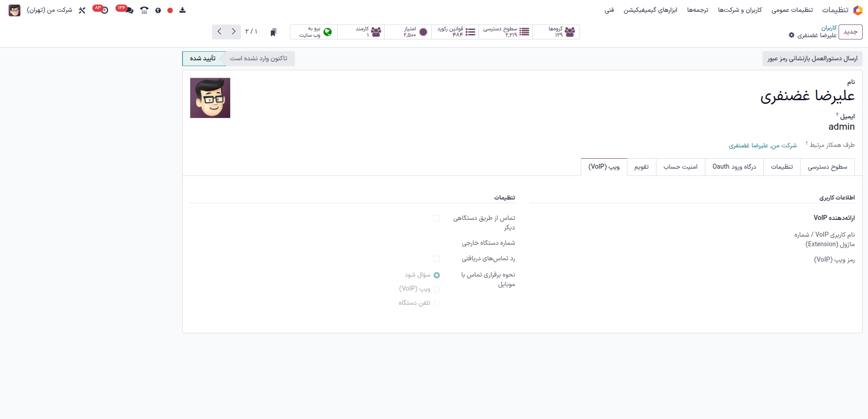Open the chat messages icon in the top bar

[x=129, y=10]
